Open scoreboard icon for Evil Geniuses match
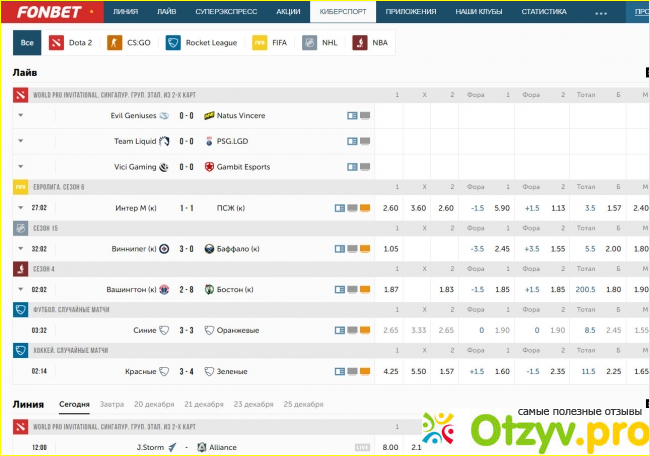The height and width of the screenshot is (456, 650). pos(352,115)
